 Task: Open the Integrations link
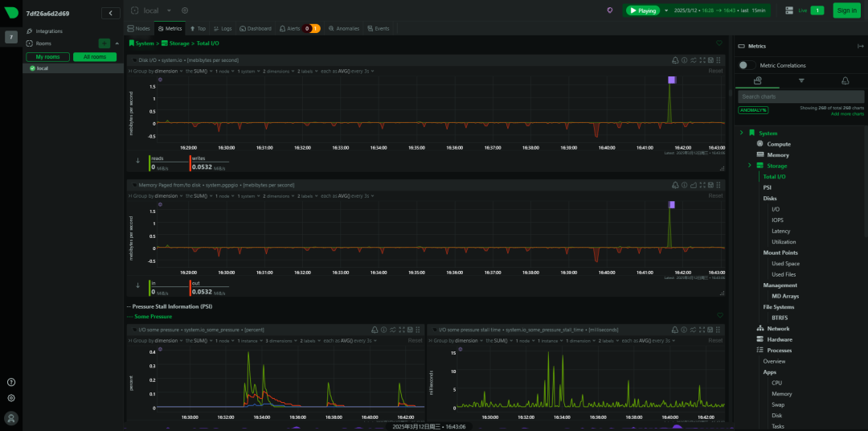click(x=49, y=31)
